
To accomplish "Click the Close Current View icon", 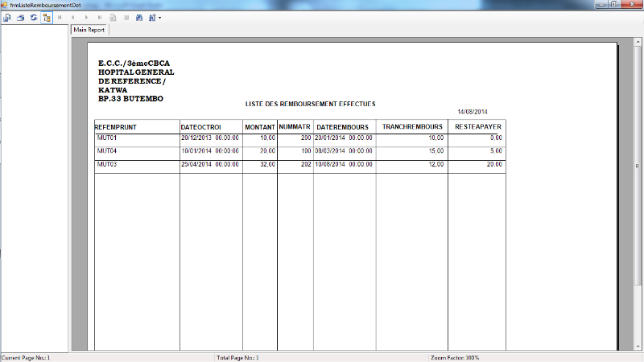I will [x=126, y=18].
